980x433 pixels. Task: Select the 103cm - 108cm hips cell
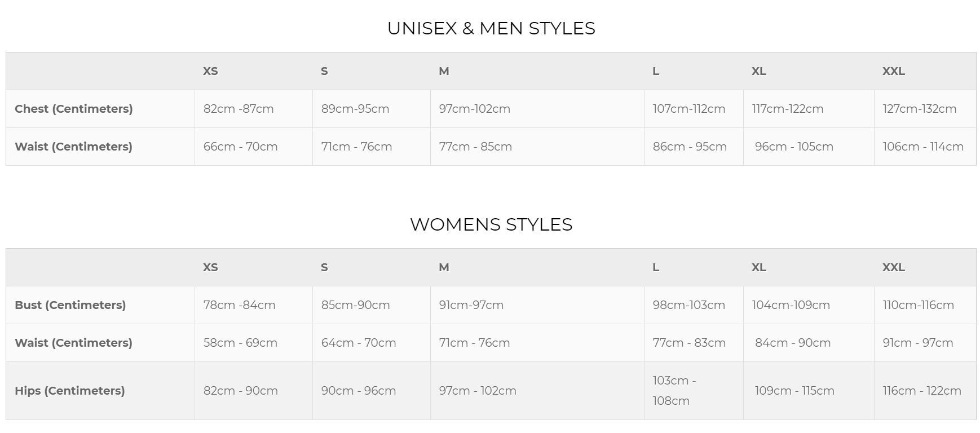tap(674, 391)
